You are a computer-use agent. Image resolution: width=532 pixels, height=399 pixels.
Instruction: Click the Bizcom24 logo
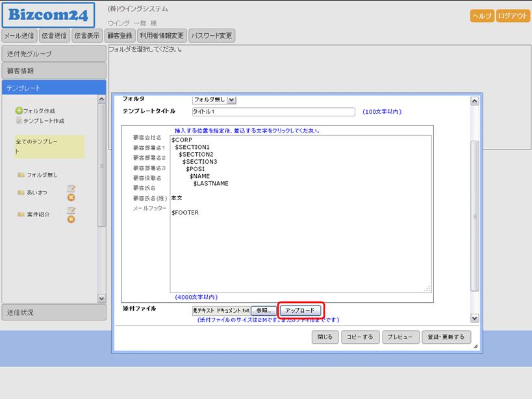49,14
